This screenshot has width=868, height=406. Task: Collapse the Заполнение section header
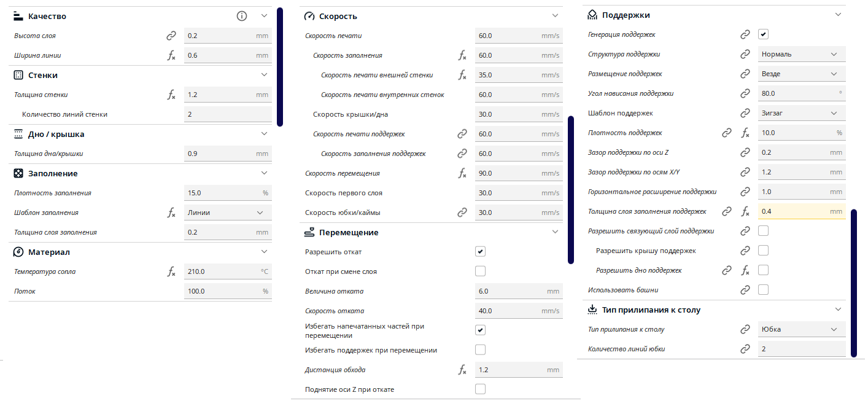[x=264, y=173]
